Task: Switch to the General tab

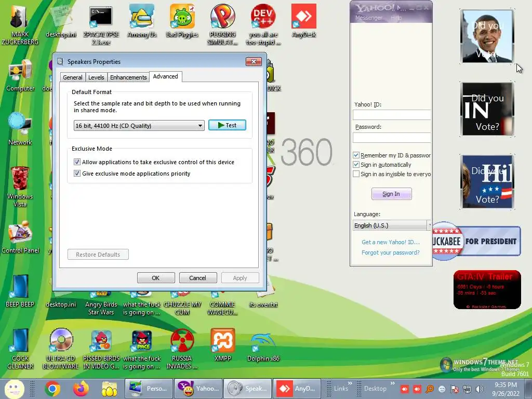Action: [73, 77]
